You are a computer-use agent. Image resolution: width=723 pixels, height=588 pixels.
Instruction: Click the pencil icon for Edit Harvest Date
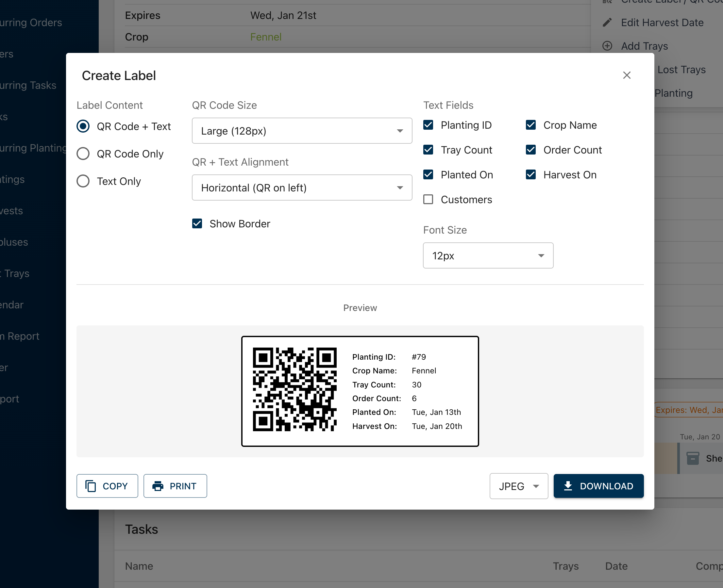tap(607, 22)
